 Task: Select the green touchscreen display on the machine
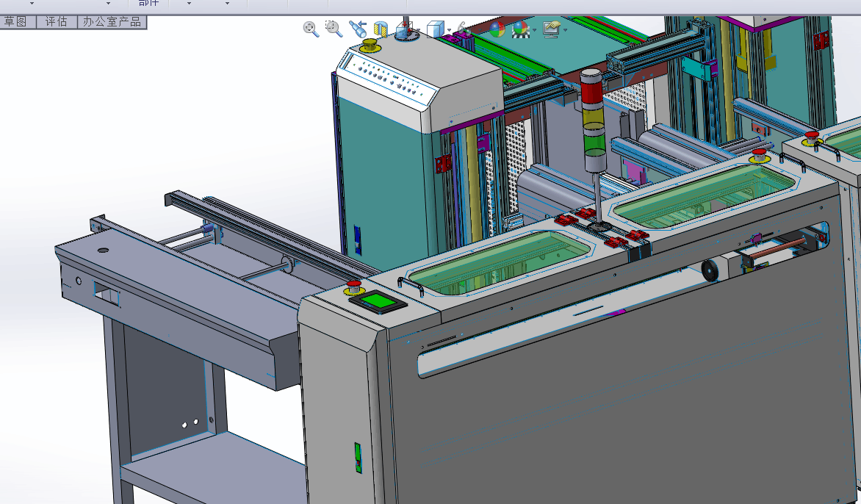coord(378,301)
